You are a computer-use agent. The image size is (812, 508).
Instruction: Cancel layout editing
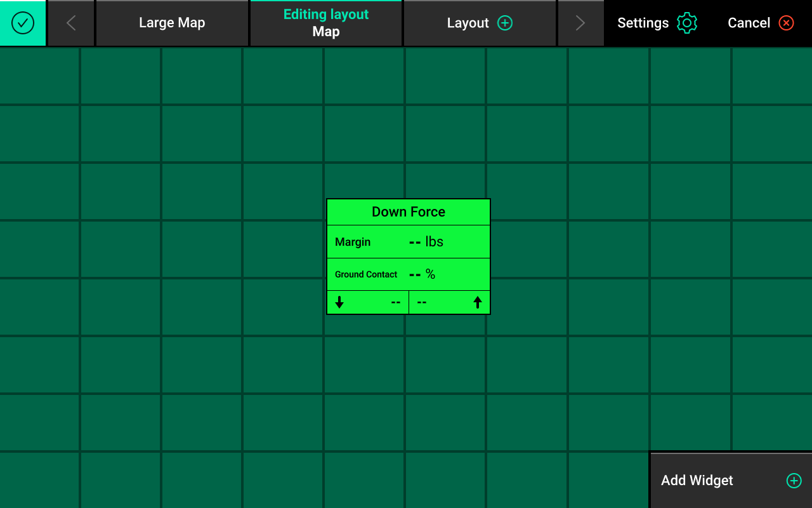tap(761, 23)
